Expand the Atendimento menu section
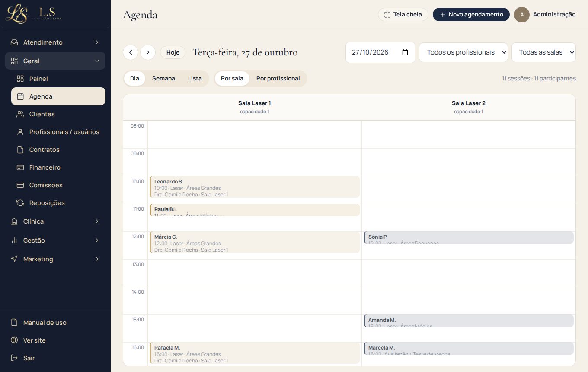588x372 pixels. 55,42
